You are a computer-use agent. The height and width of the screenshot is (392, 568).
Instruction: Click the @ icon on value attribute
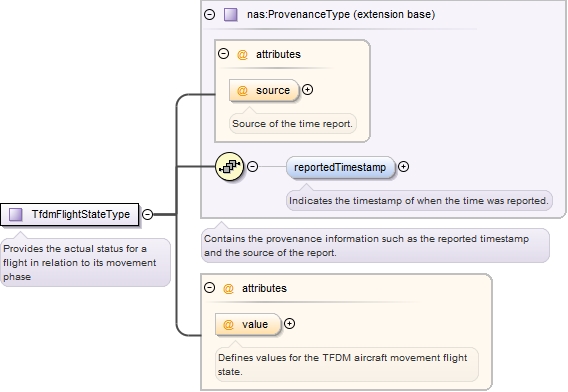[x=228, y=325]
